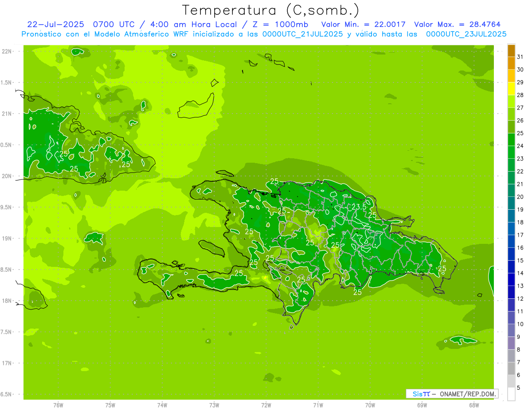Click the '18' colorbar label
This screenshot has height=411, width=532.
pos(520,222)
